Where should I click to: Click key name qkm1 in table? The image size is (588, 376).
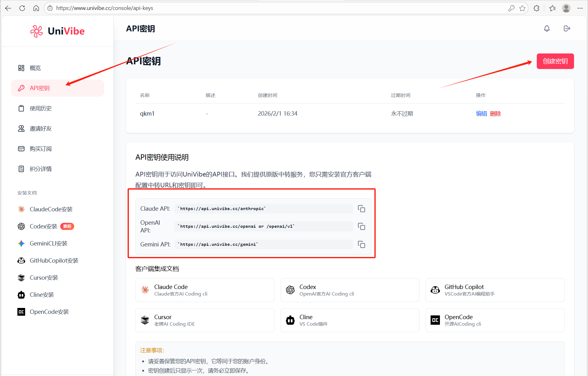[147, 114]
